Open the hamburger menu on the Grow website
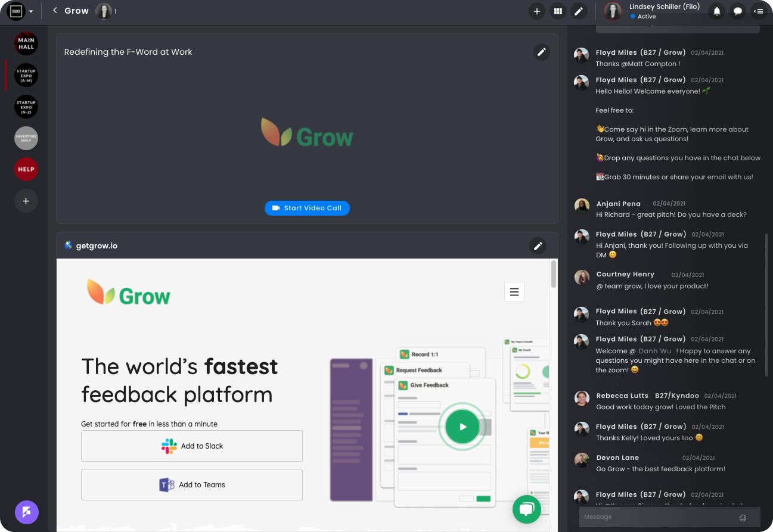The width and height of the screenshot is (773, 532). (514, 292)
